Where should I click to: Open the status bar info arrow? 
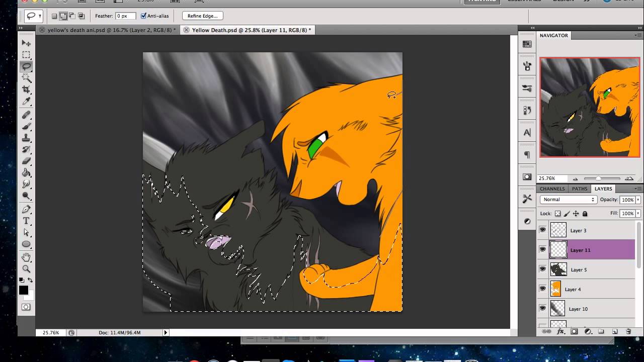tap(166, 333)
